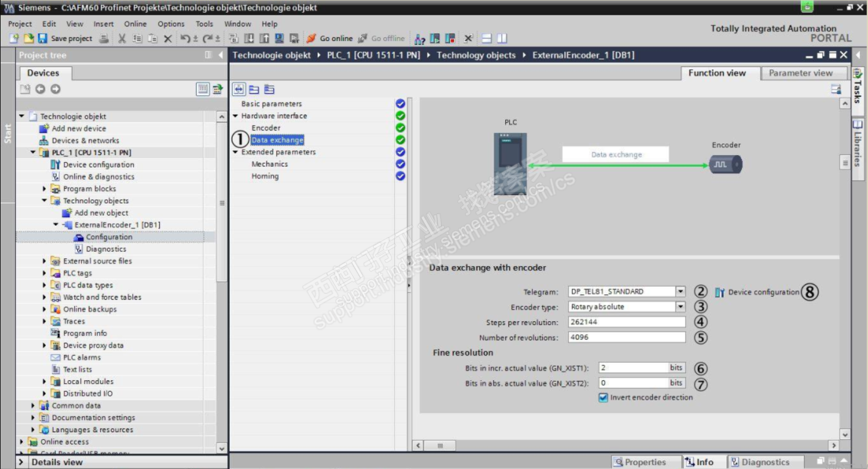Click the first icon in the configuration navigation toolbar

coord(239,90)
